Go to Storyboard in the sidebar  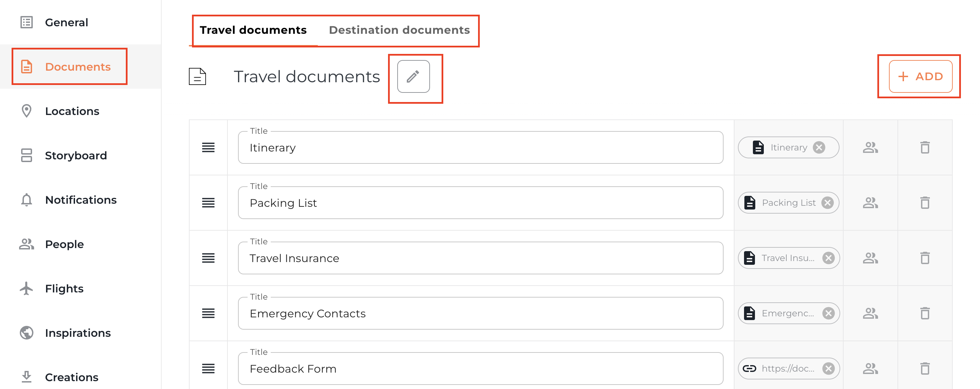(x=76, y=155)
